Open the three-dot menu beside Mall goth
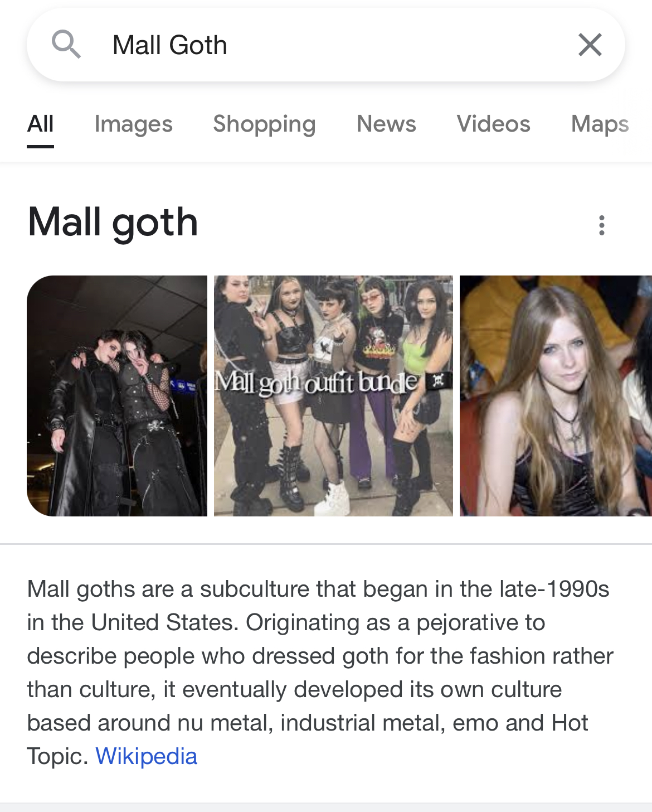Image resolution: width=652 pixels, height=812 pixels. coord(602,225)
